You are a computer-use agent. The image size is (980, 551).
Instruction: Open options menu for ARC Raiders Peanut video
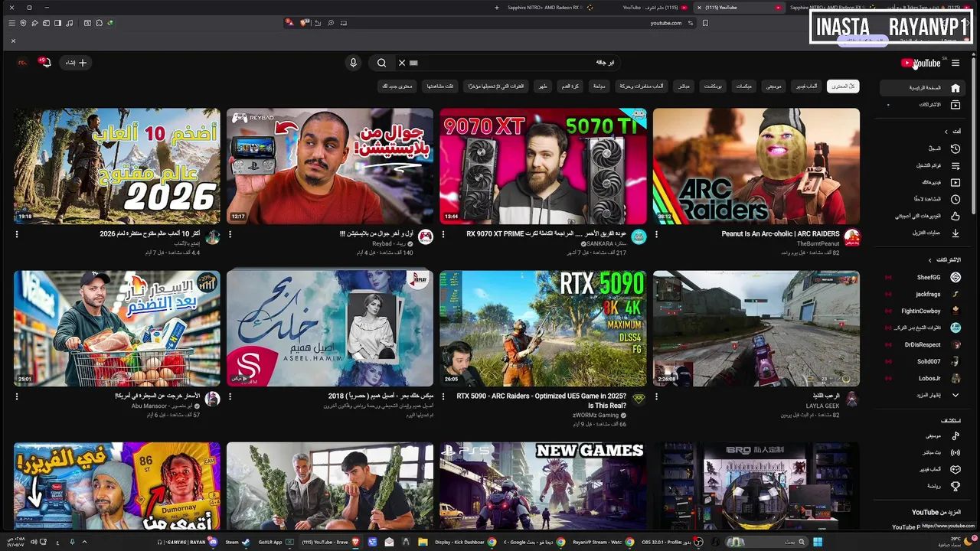[656, 235]
